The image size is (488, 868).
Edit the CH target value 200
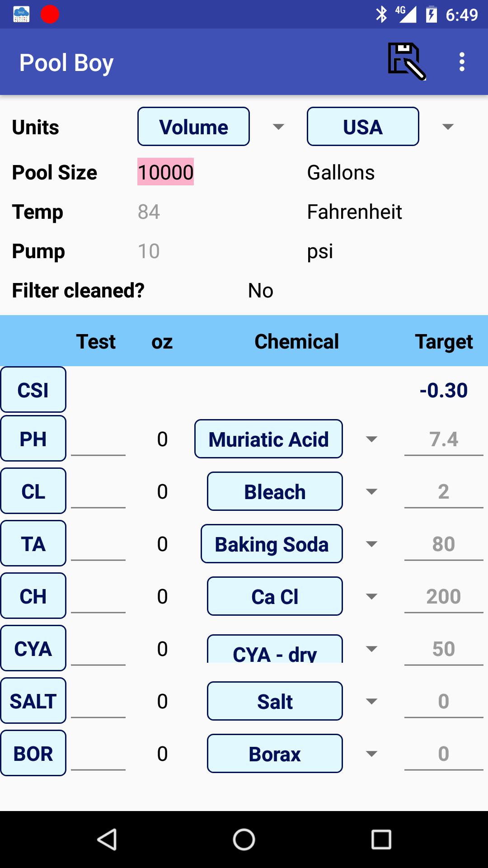pyautogui.click(x=444, y=597)
